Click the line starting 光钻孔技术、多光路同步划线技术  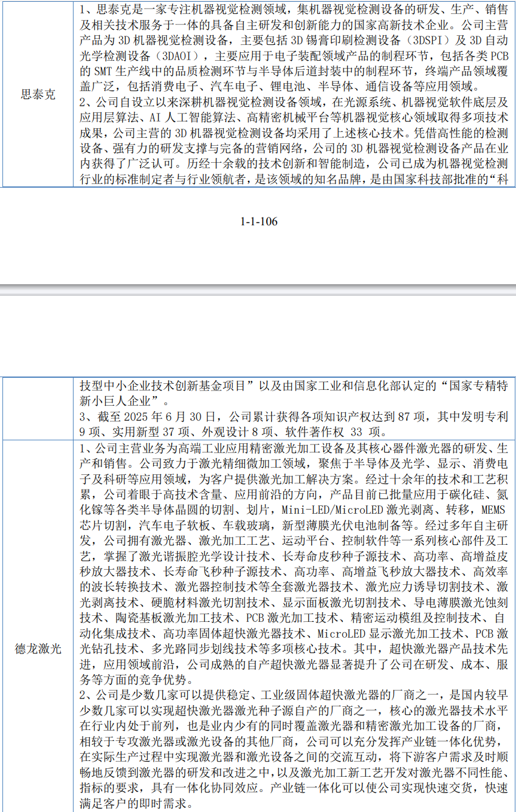(x=294, y=649)
